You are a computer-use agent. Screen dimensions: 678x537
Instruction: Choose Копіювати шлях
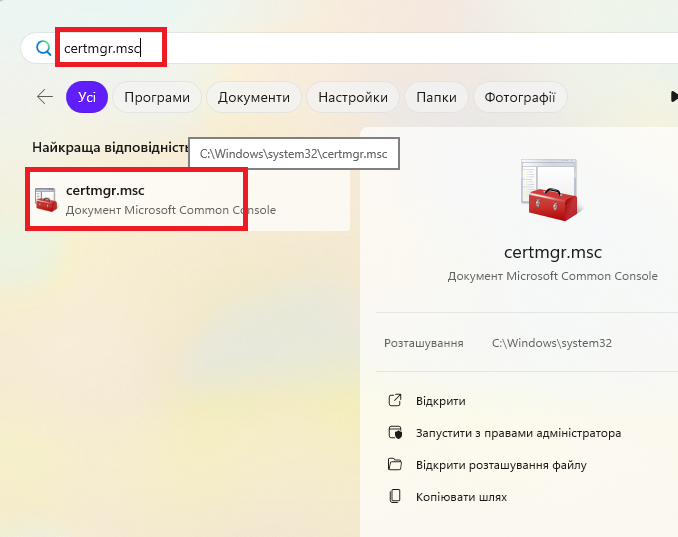pos(461,497)
